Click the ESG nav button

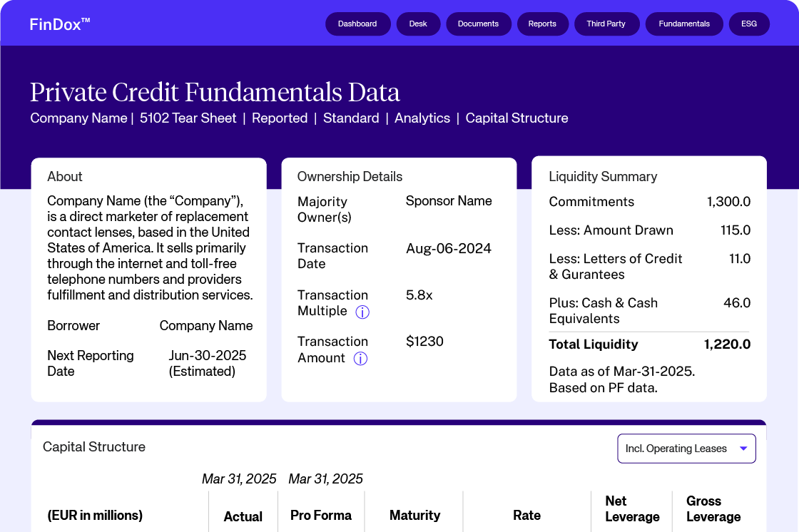(x=749, y=24)
